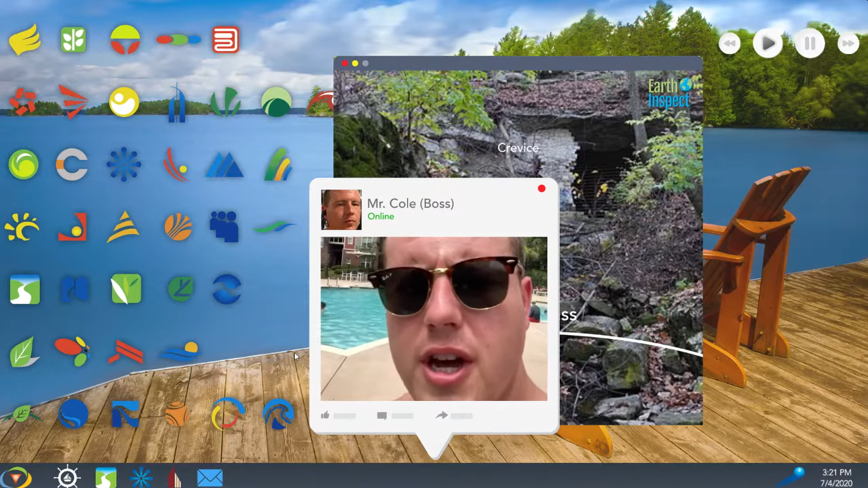Image resolution: width=868 pixels, height=488 pixels.
Task: Open the red swoosh with yellow dot icon
Action: tap(176, 164)
